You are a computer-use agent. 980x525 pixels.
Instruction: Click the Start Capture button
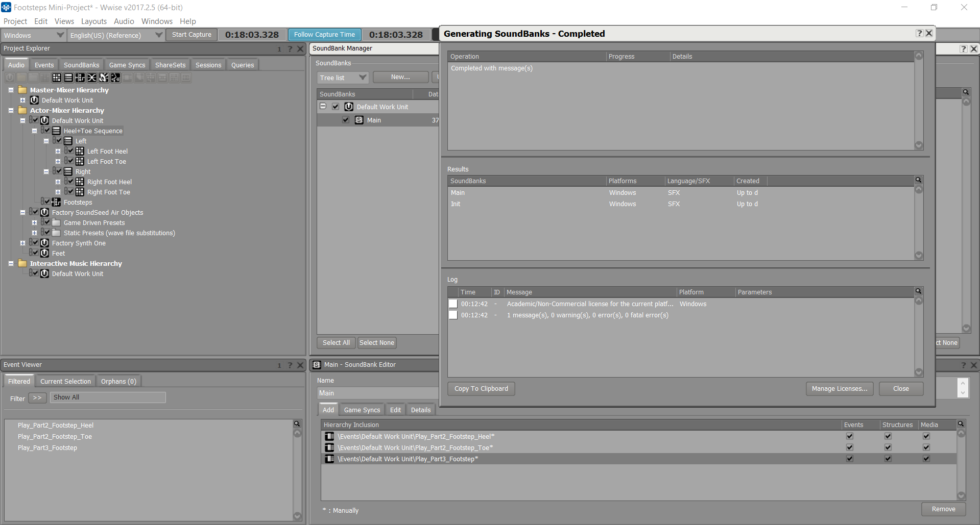point(192,35)
